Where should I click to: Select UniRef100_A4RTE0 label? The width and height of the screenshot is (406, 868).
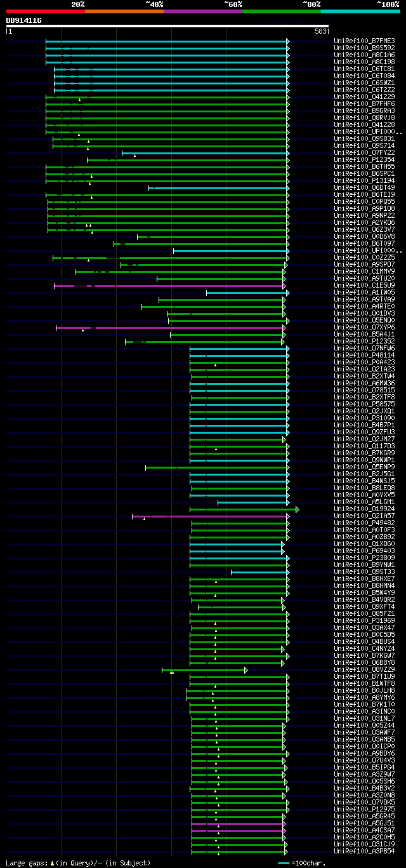click(x=364, y=307)
